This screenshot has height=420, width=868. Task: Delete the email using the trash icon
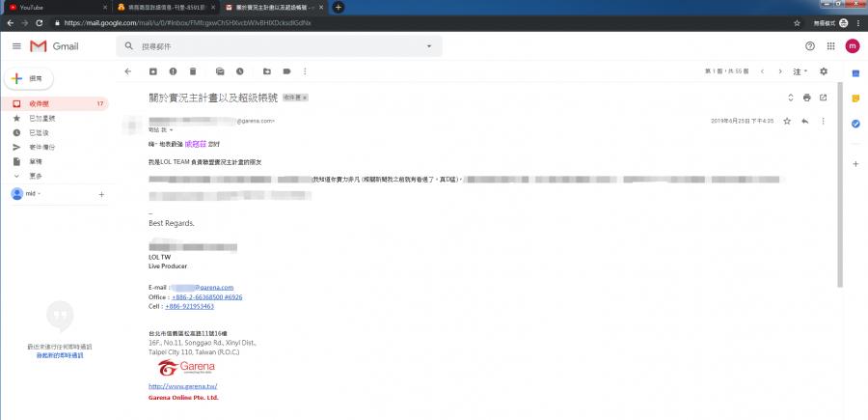193,71
